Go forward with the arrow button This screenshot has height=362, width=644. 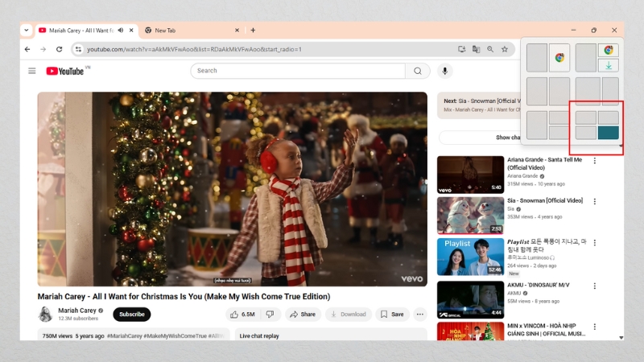click(43, 49)
